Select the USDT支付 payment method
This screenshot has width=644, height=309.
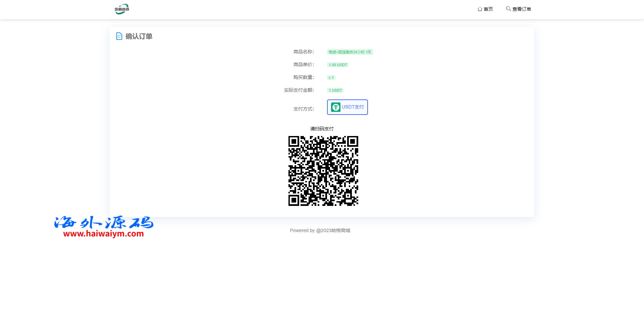347,107
